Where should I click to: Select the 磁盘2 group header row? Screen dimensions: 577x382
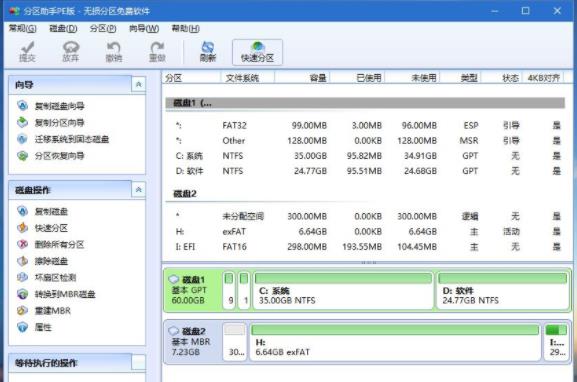(365, 194)
